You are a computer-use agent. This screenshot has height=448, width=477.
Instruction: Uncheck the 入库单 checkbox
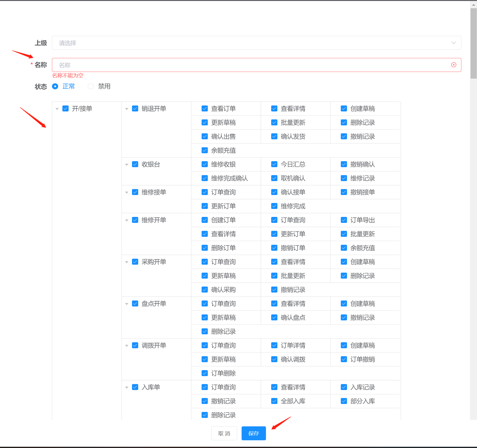(135, 387)
